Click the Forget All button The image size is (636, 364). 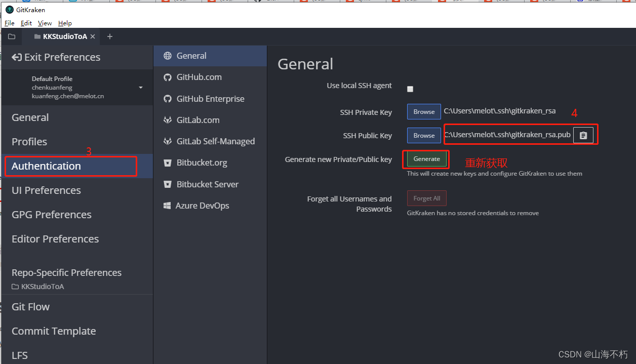(x=426, y=198)
